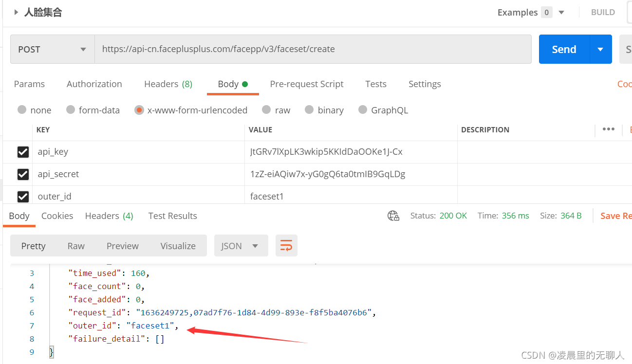The image size is (632, 364).
Task: Click the 200 OK status text
Action: pyautogui.click(x=453, y=216)
